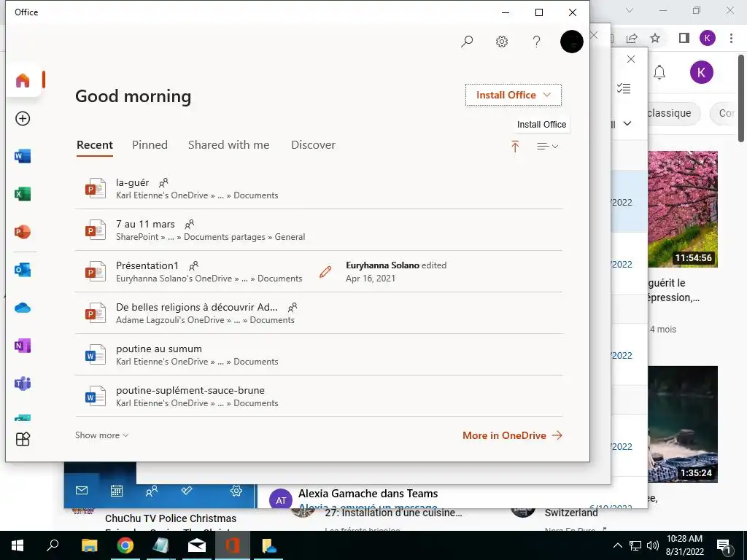This screenshot has width=747, height=560.
Task: Open Chrome three-dot menu
Action: point(731,38)
